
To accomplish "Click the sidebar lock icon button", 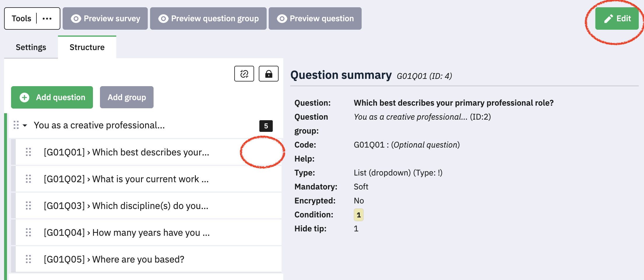I will click(268, 74).
